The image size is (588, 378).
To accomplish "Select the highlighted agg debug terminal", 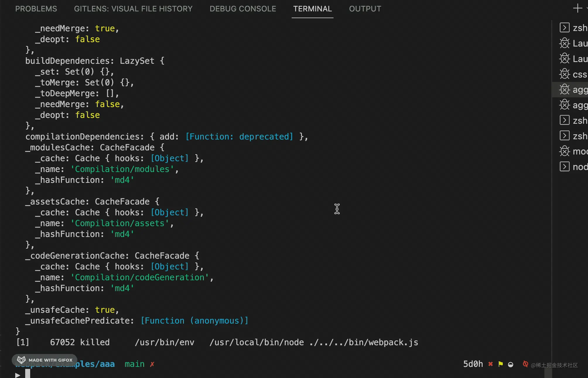I will [x=573, y=90].
